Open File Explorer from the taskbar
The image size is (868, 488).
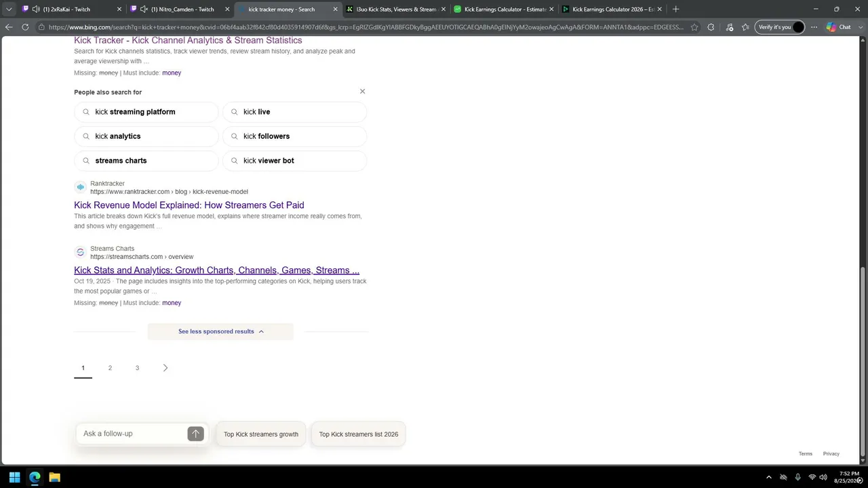[55, 477]
